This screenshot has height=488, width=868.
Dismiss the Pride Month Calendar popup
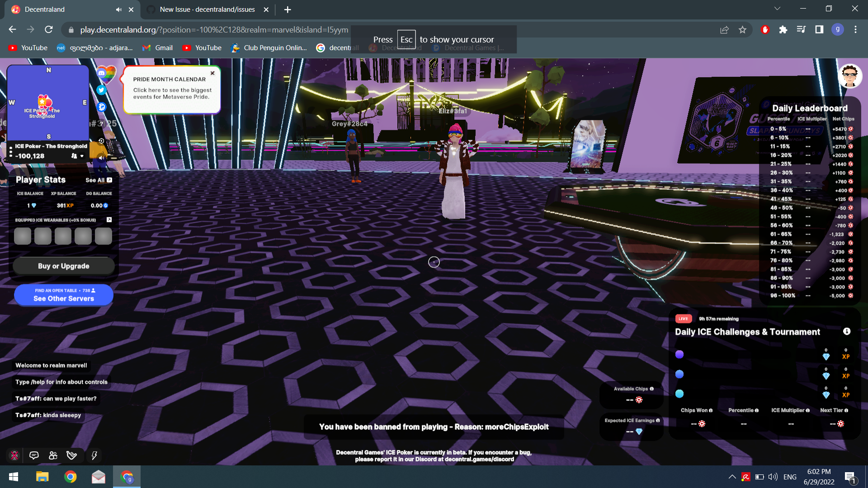pyautogui.click(x=212, y=73)
